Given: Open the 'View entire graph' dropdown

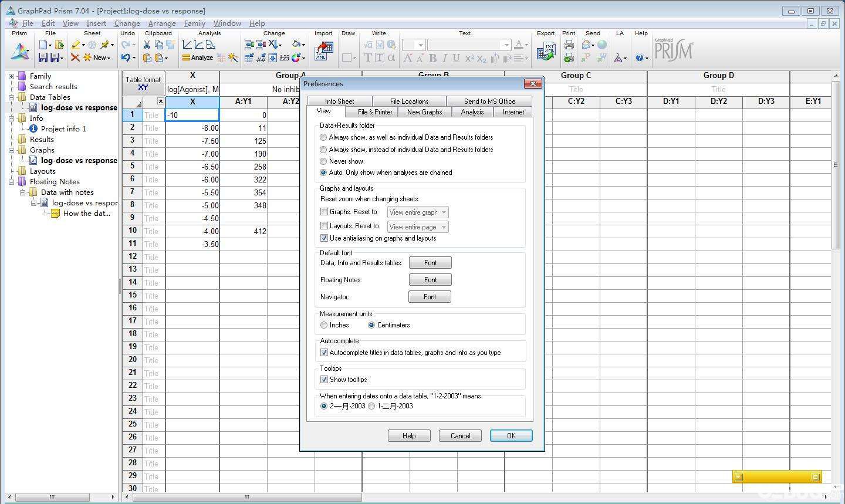Looking at the screenshot, I should coord(418,212).
